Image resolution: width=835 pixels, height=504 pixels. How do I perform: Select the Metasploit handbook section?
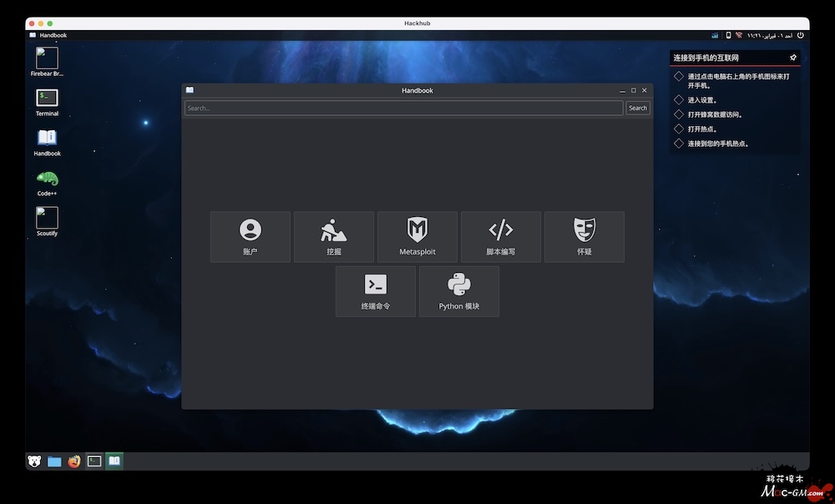[417, 237]
